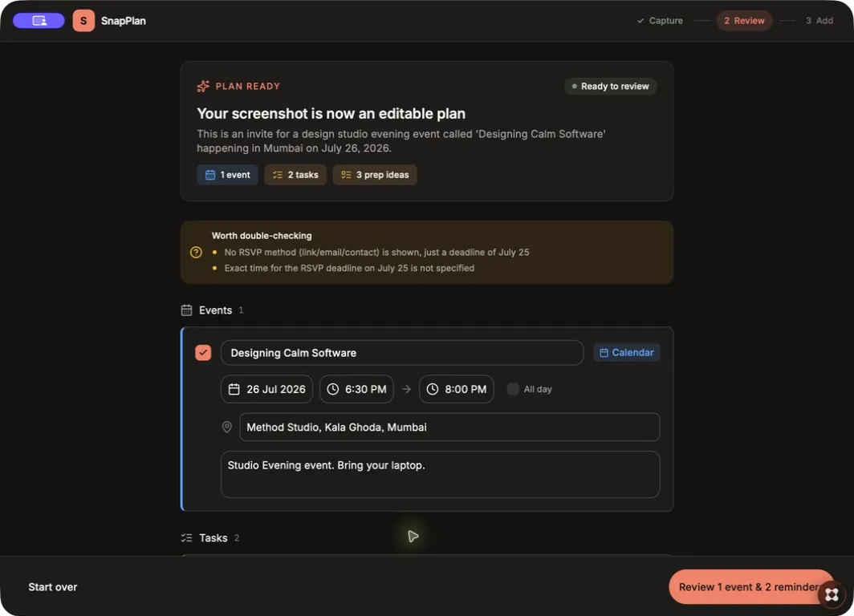Screen dimensions: 854x616
Task: Click the Ready to review status badge
Action: point(610,86)
